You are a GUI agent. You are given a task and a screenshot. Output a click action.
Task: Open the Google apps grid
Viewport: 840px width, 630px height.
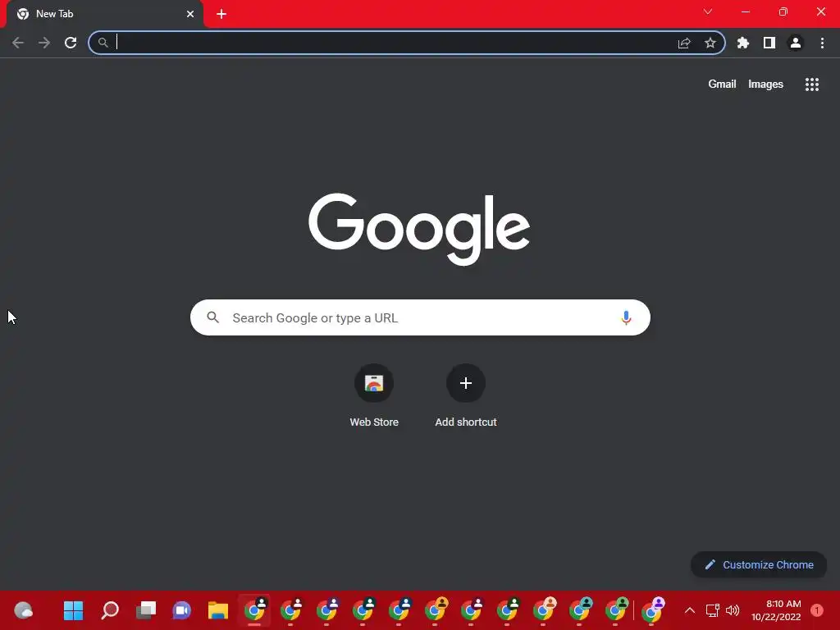pos(812,84)
